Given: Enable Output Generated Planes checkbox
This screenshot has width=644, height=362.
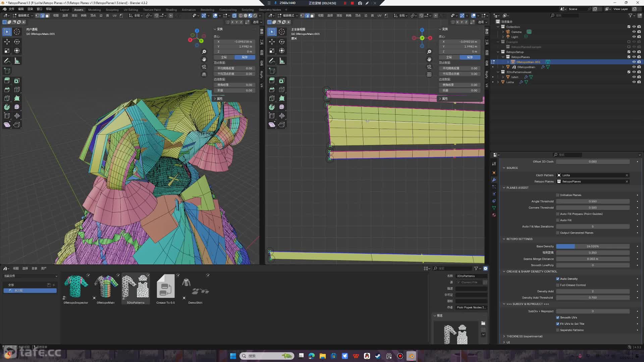Looking at the screenshot, I should [x=558, y=233].
